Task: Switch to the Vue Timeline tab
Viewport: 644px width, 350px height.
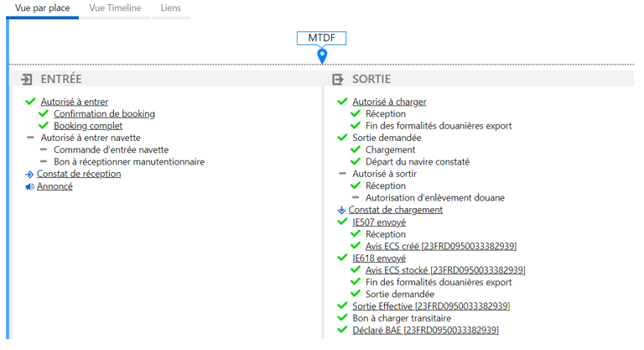Action: point(115,8)
